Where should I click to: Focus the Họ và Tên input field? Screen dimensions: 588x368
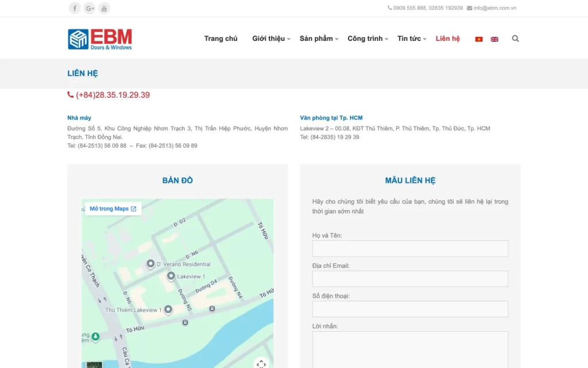click(410, 248)
